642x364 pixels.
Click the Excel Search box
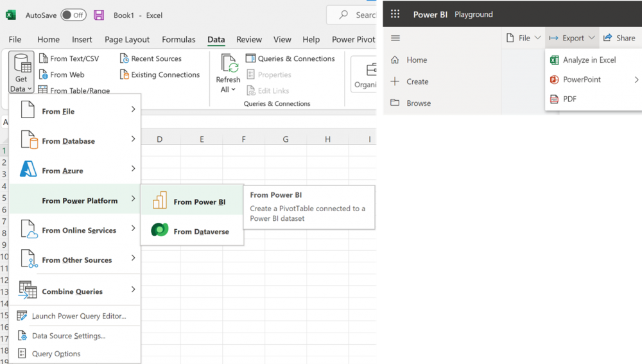click(351, 15)
